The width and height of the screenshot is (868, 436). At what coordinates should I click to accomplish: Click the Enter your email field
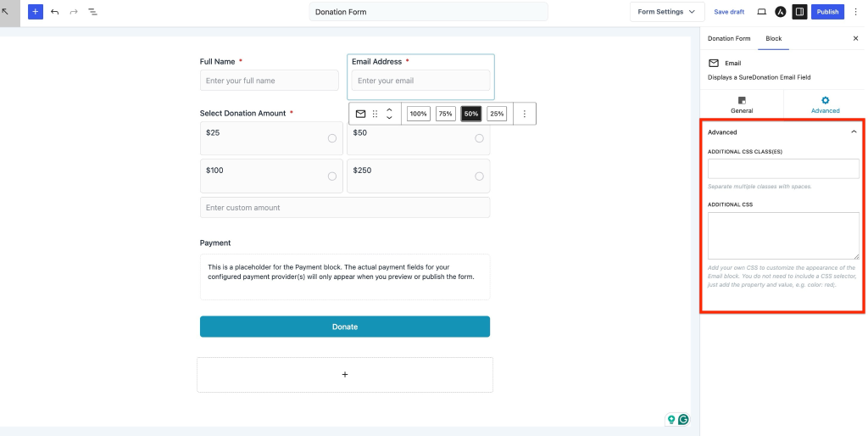pos(420,81)
